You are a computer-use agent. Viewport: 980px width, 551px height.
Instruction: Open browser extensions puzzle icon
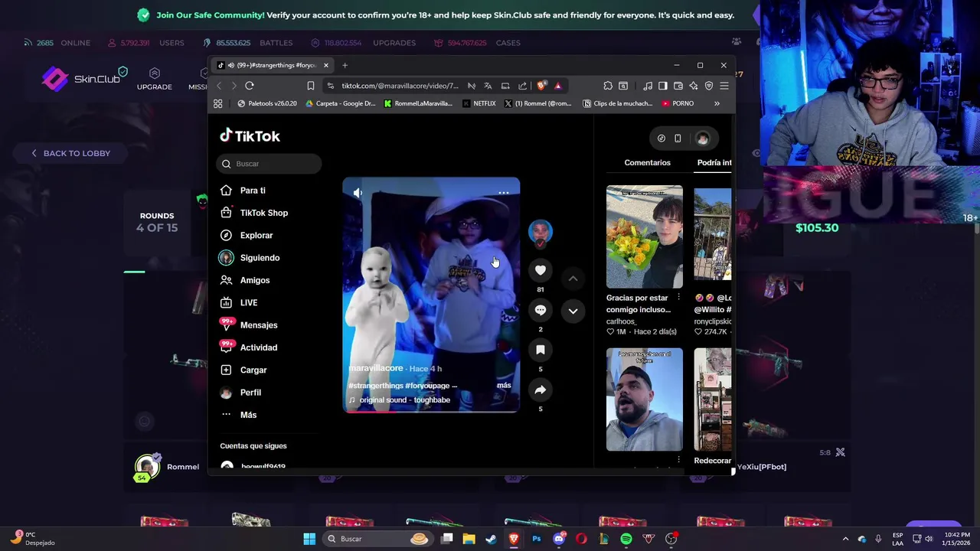click(608, 86)
